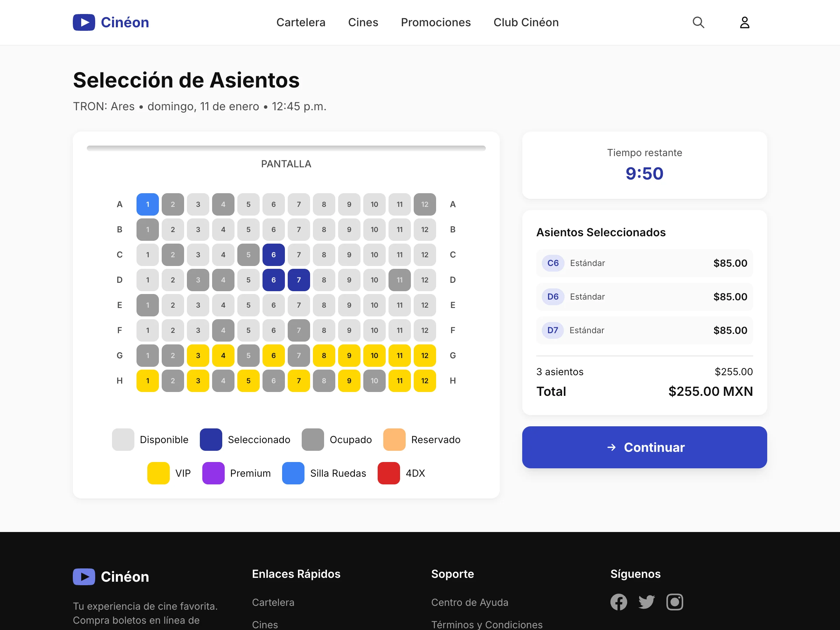The height and width of the screenshot is (630, 840).
Task: Click the arrow icon inside Continuar button
Action: coord(611,447)
